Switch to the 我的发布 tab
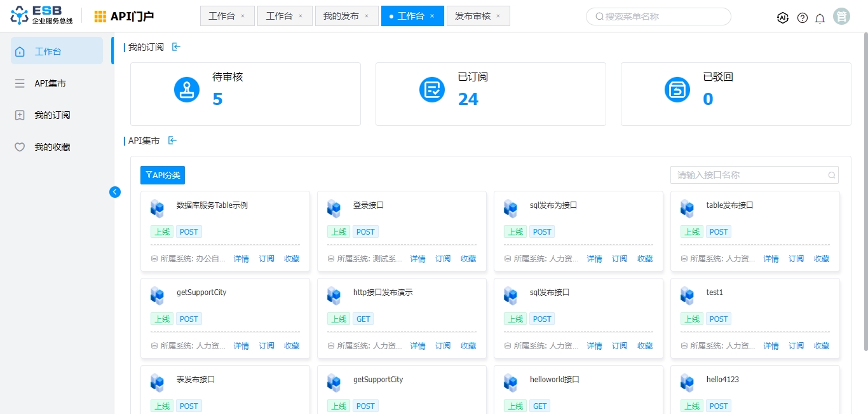Viewport: 868px width, 414px height. point(341,16)
